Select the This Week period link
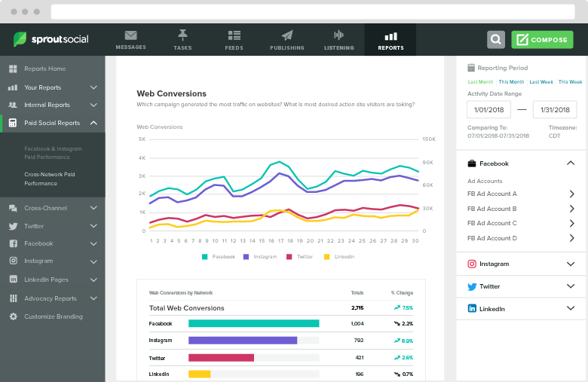Image resolution: width=588 pixels, height=382 pixels. 570,81
